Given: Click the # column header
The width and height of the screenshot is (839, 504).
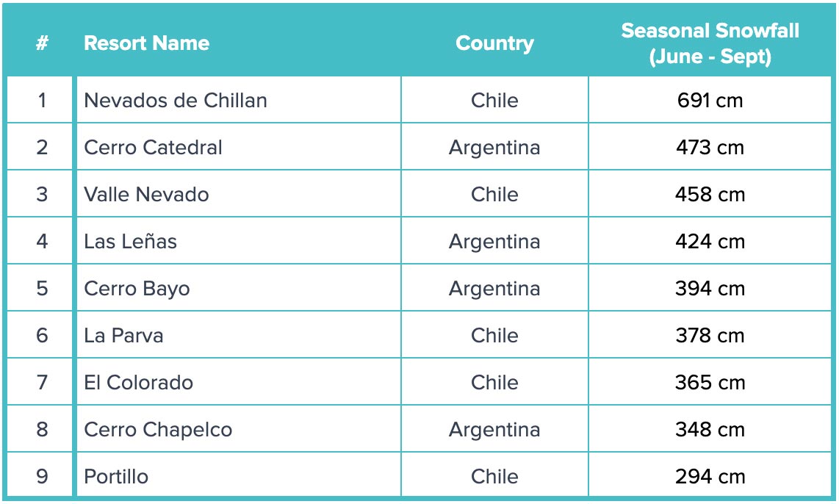Looking at the screenshot, I should click(x=42, y=43).
